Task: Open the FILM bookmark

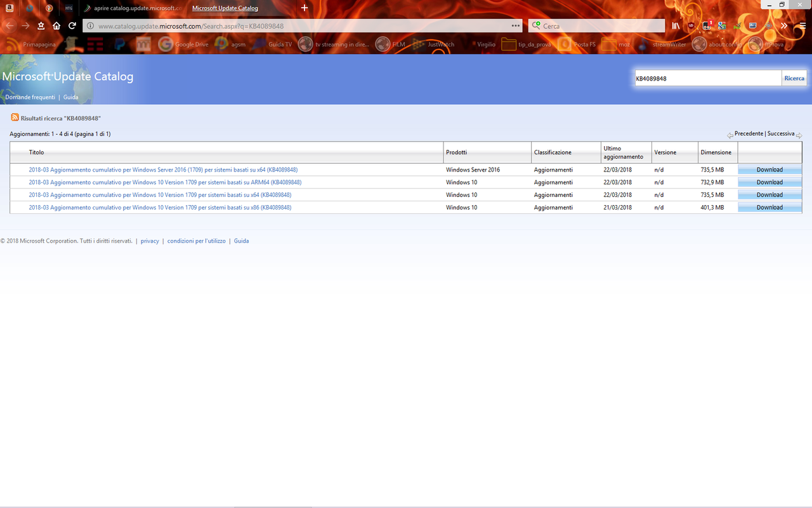Action: (x=391, y=44)
